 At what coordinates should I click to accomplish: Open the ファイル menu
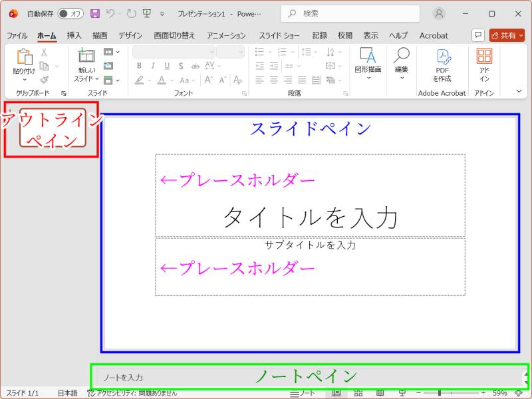[17, 35]
